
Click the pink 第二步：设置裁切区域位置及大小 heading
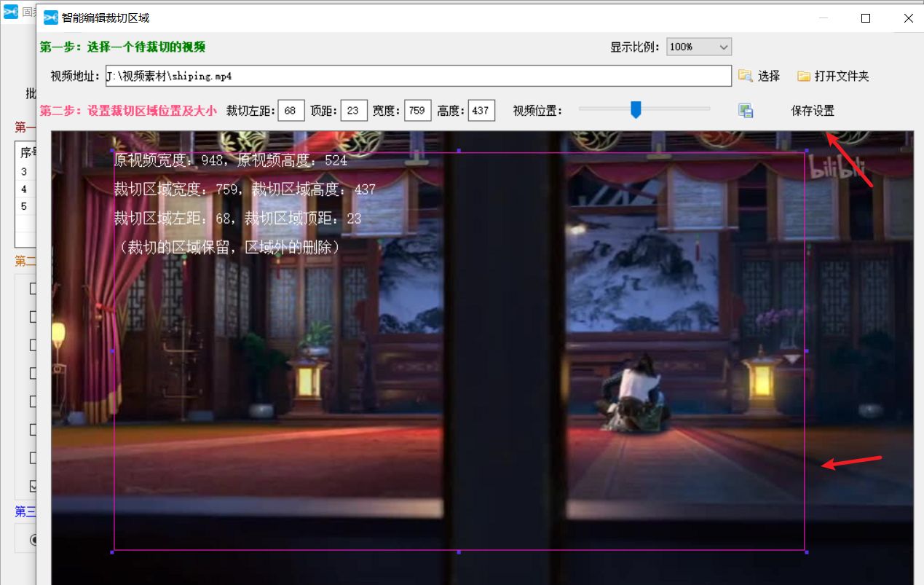pos(128,111)
